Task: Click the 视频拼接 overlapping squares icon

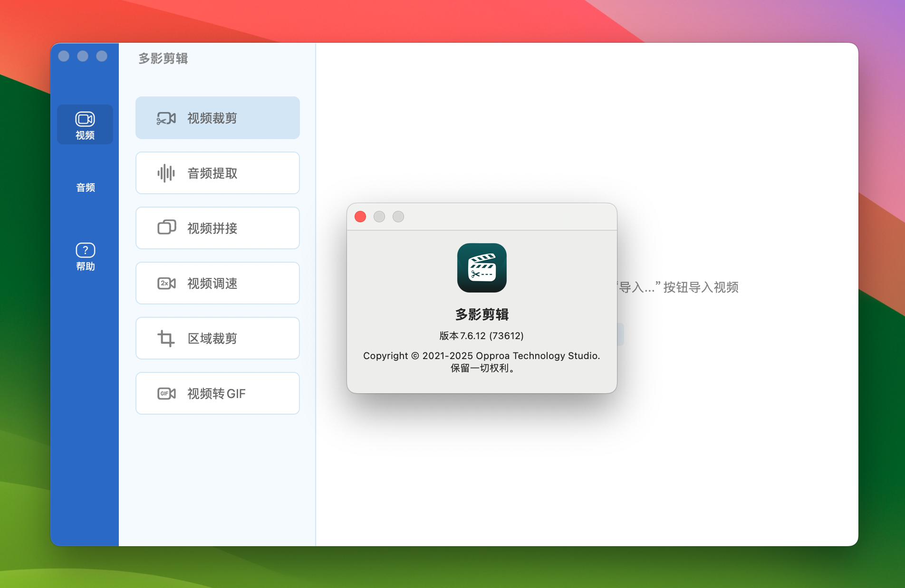Action: point(166,228)
